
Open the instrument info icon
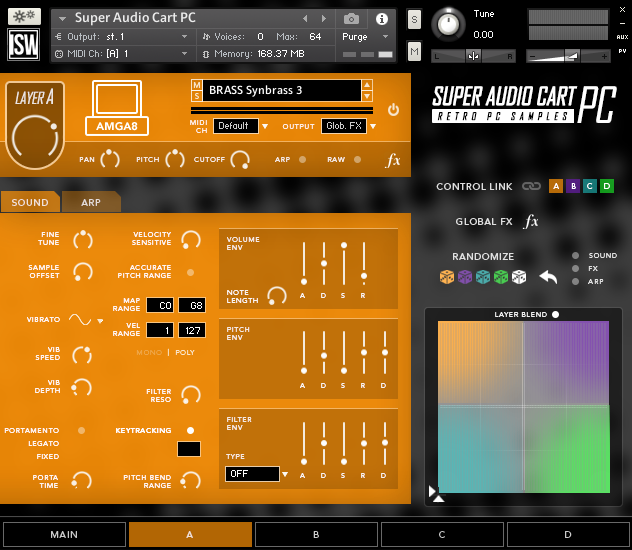tap(382, 19)
